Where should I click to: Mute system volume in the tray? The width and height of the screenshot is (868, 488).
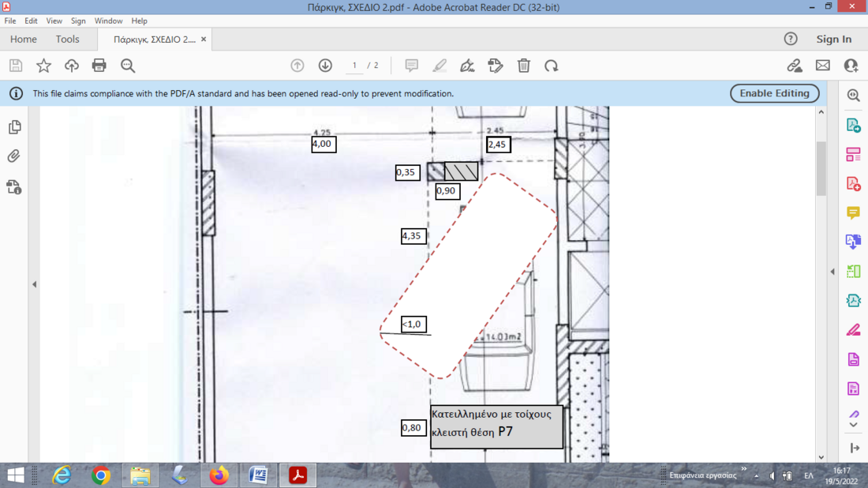pyautogui.click(x=771, y=475)
